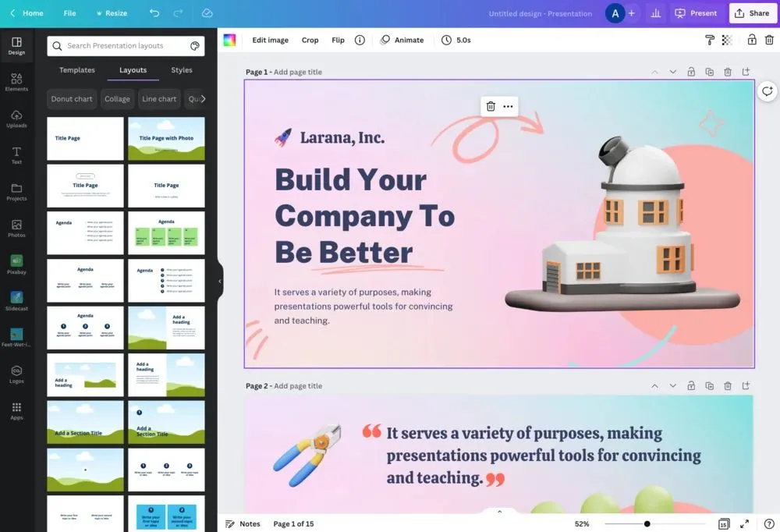780x532 pixels.
Task: Open the Photos panel
Action: pos(16,229)
